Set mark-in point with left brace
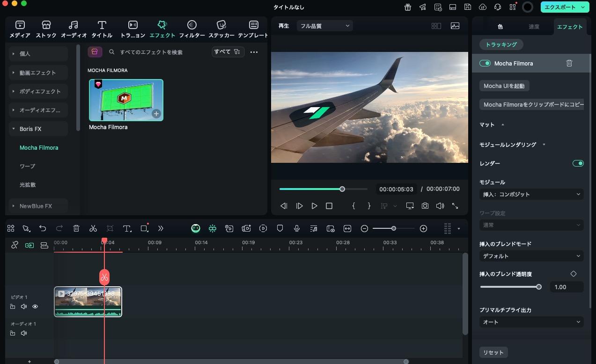The image size is (596, 364). tap(353, 206)
